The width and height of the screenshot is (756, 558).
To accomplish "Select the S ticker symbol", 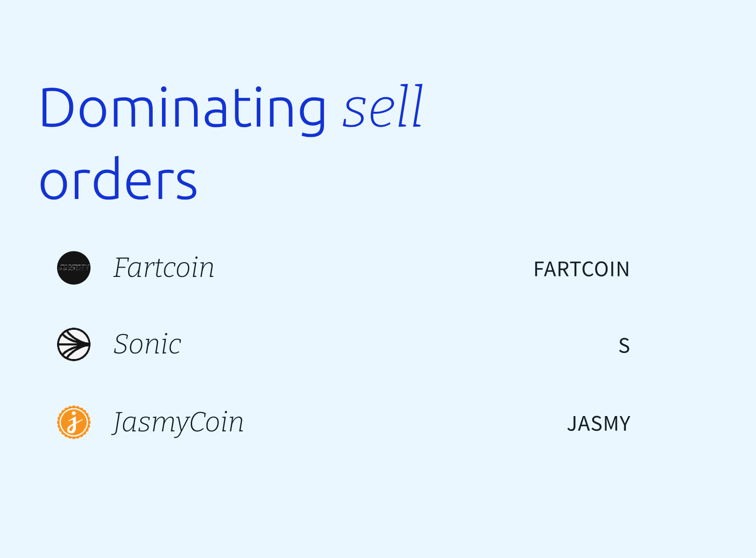I will 624,346.
